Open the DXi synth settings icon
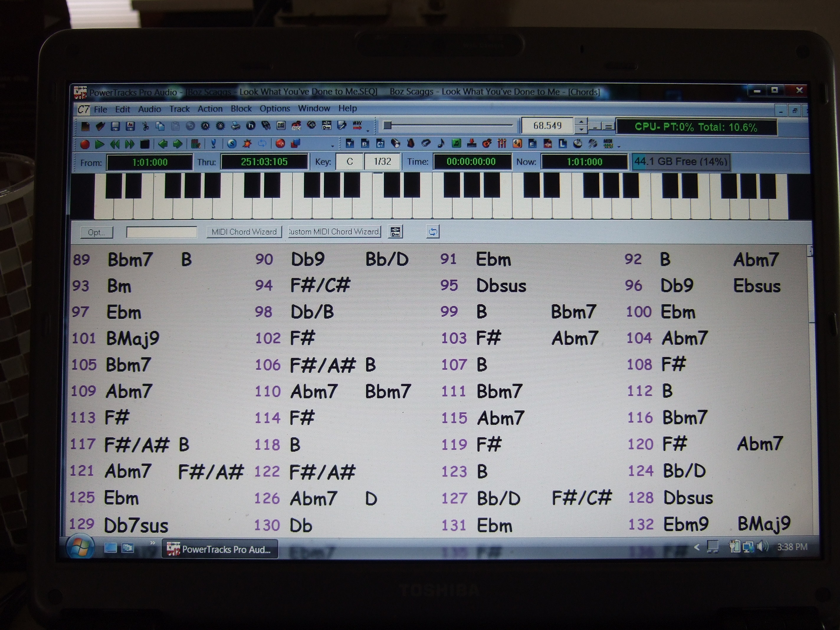 tap(281, 126)
